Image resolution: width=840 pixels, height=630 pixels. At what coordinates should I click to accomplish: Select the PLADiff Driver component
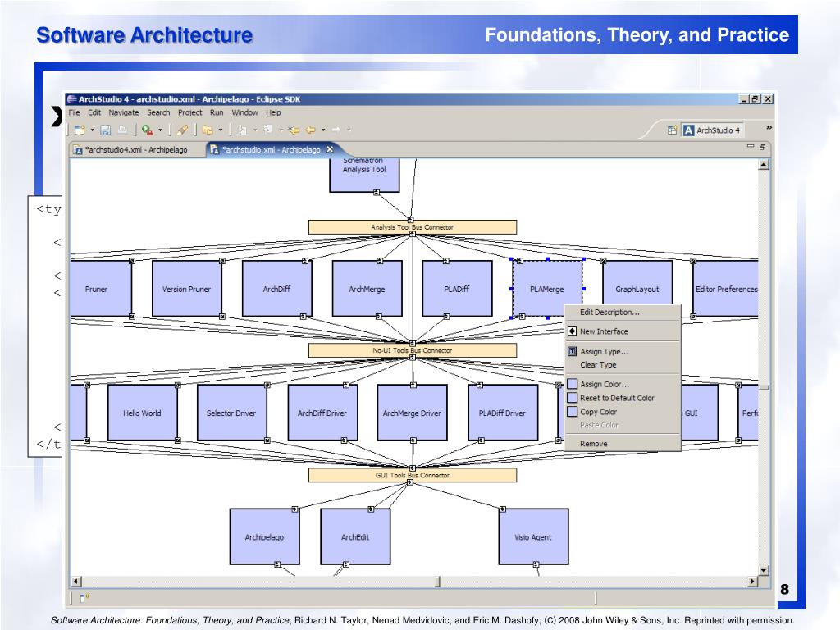(x=503, y=413)
